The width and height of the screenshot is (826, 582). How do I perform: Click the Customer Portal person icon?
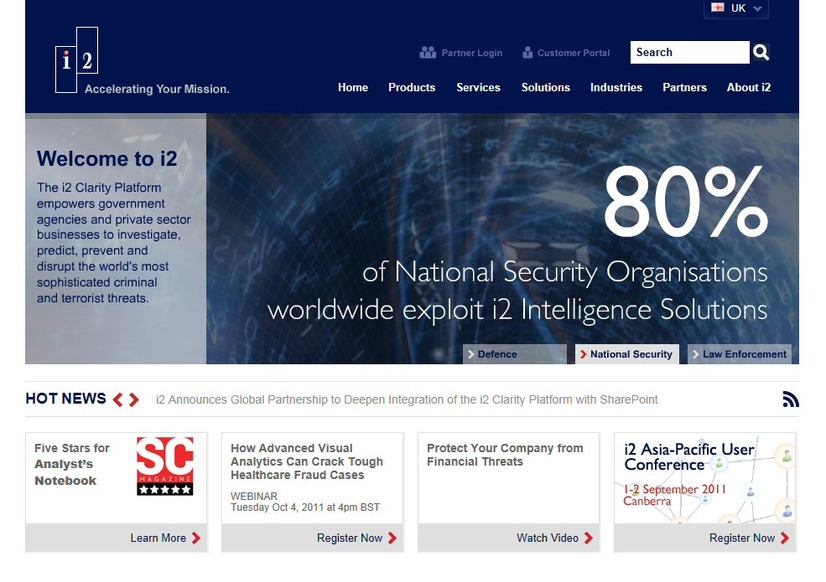[x=527, y=53]
